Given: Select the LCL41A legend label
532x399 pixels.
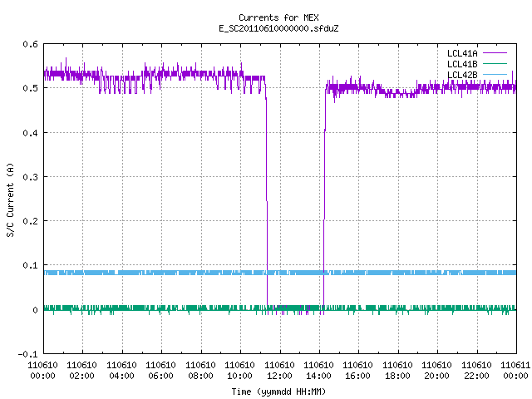Looking at the screenshot, I should [462, 53].
